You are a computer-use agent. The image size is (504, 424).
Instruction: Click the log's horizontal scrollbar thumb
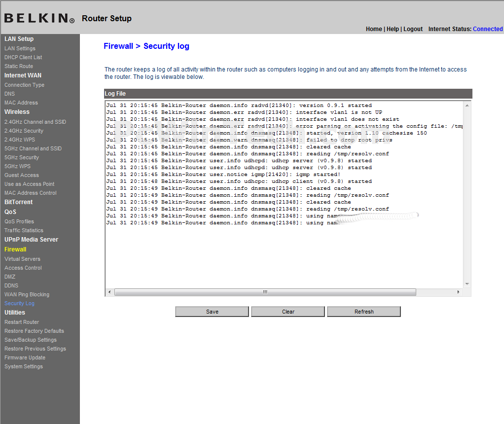coord(265,292)
